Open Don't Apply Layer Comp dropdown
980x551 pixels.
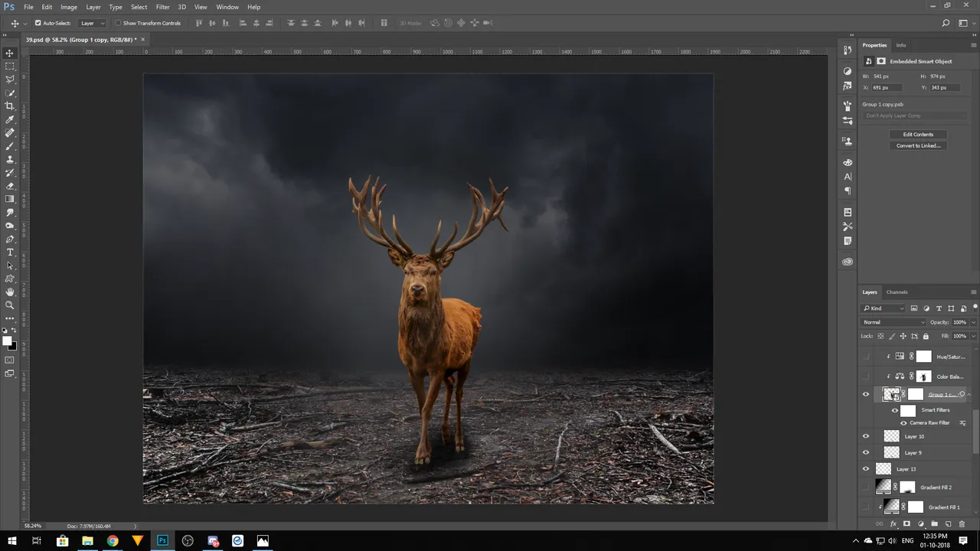pyautogui.click(x=914, y=116)
